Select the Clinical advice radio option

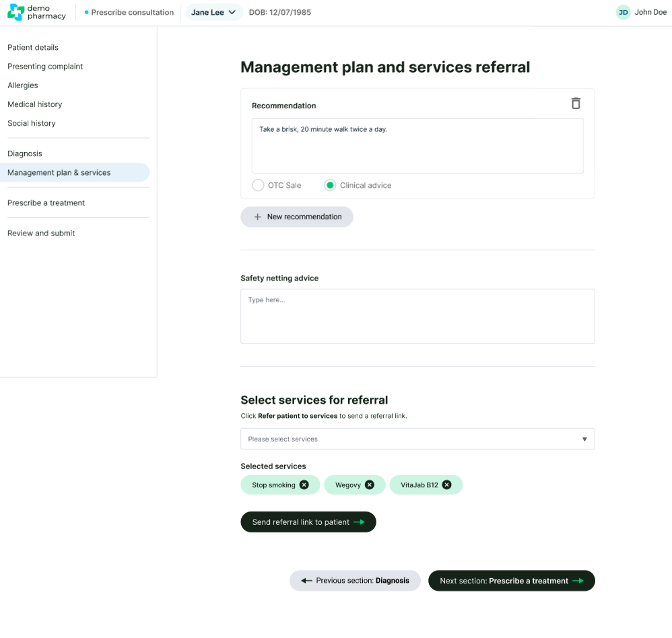(330, 185)
